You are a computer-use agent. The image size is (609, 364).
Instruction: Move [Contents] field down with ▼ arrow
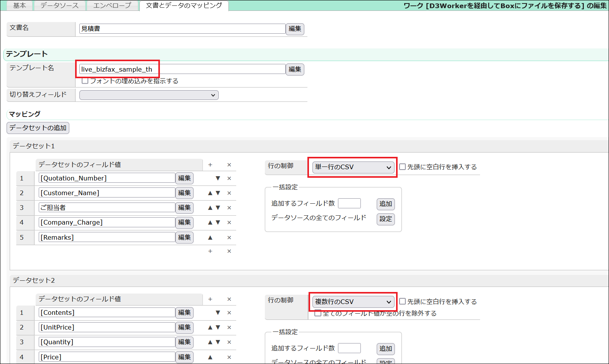pos(218,313)
